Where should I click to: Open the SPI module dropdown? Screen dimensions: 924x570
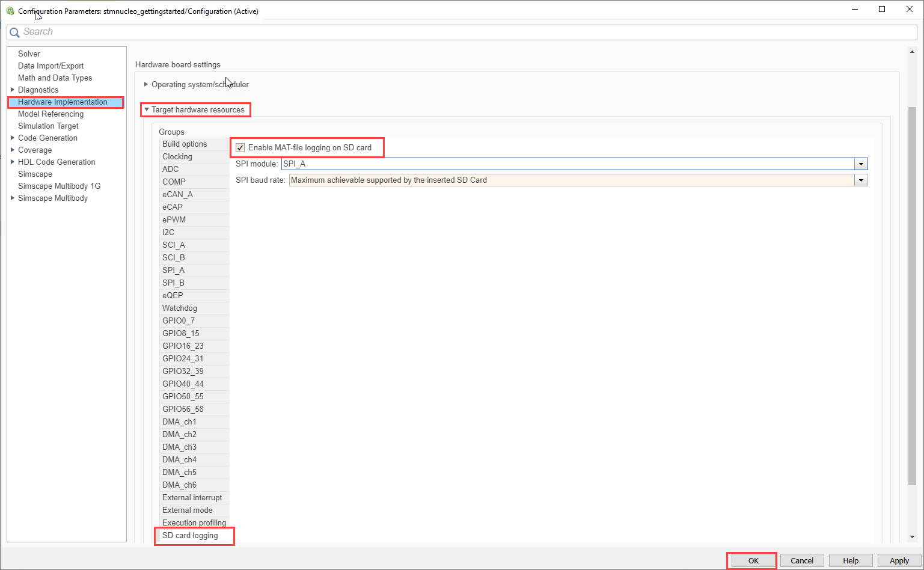click(x=861, y=164)
